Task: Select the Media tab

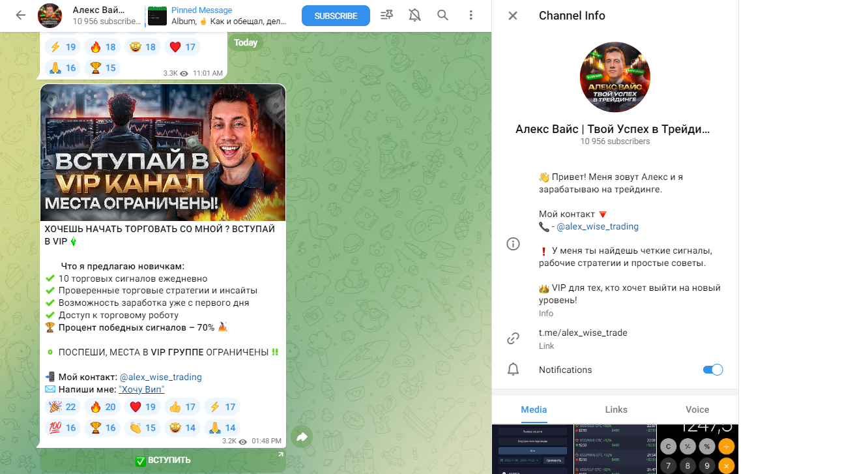Action: coord(534,409)
